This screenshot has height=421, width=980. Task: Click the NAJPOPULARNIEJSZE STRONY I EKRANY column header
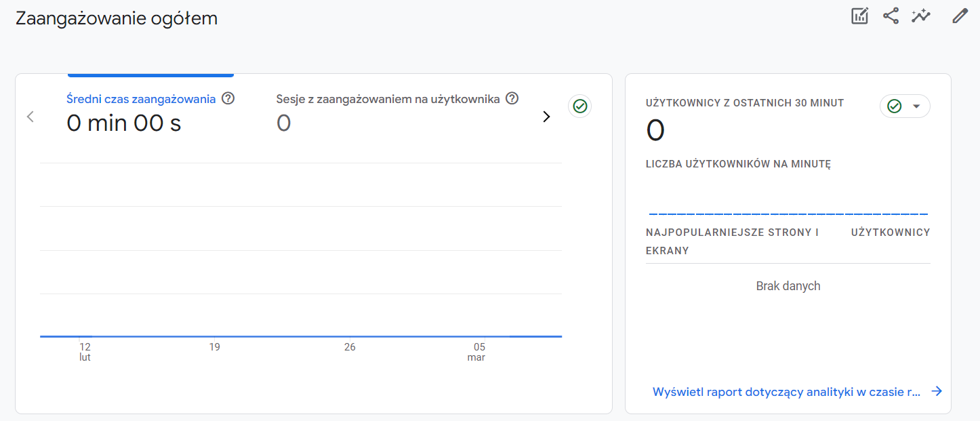[x=732, y=240]
